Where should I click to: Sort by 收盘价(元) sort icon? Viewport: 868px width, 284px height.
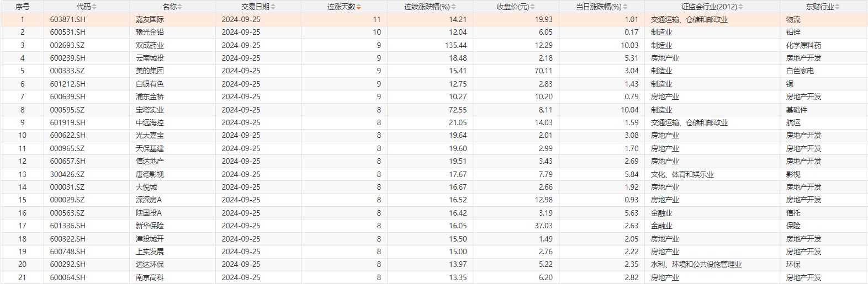tap(533, 7)
